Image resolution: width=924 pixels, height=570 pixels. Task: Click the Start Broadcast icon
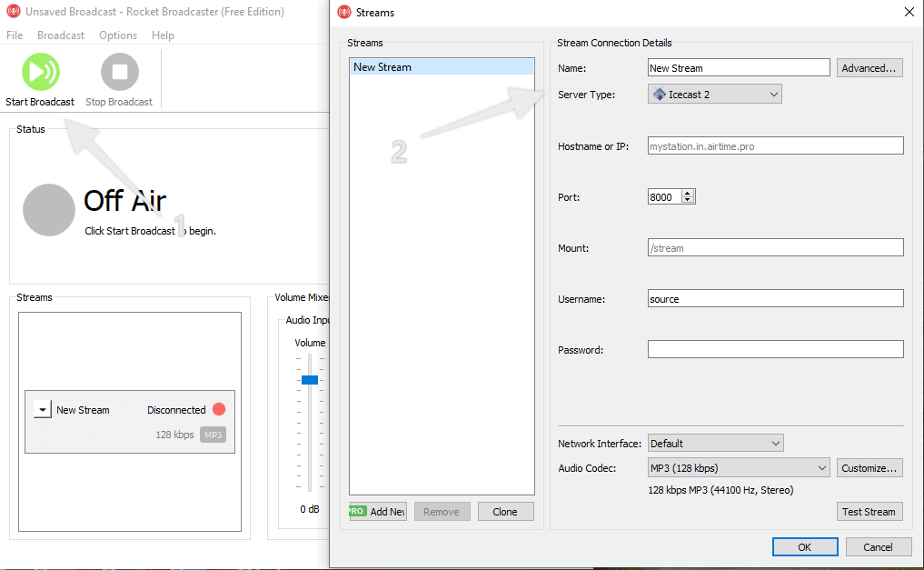(x=38, y=70)
